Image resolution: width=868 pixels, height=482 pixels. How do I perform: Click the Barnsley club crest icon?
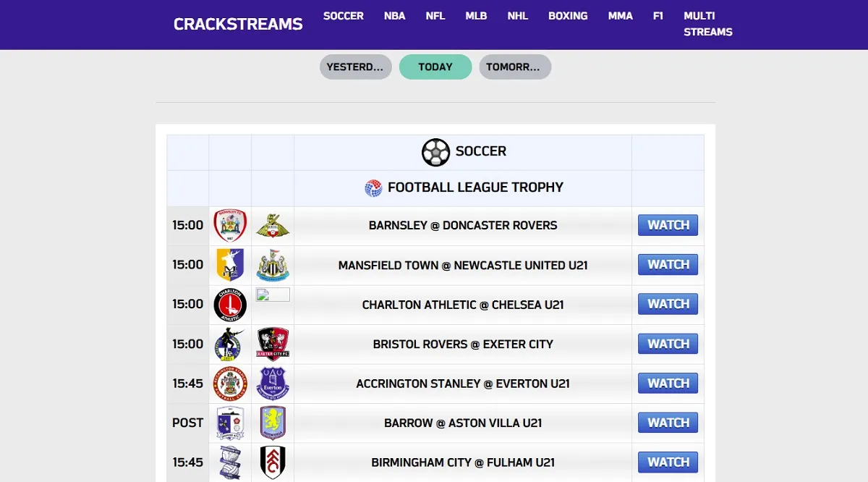point(230,225)
